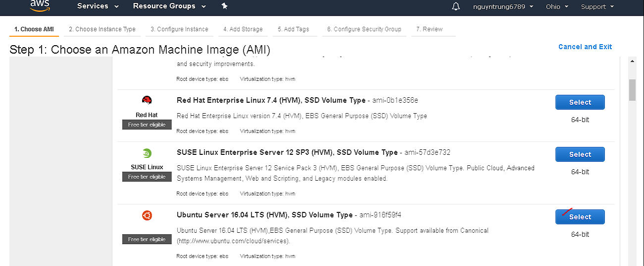
Task: Select the Ubuntu Server 16.04 AMI
Action: pos(580,217)
